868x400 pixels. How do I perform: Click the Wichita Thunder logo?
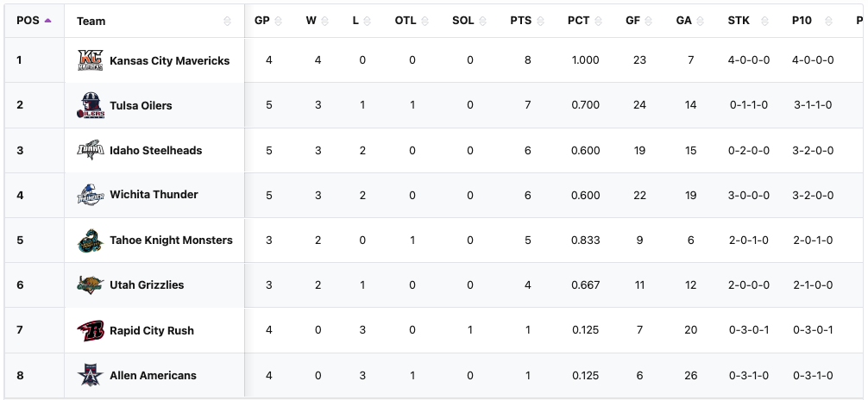(x=90, y=195)
